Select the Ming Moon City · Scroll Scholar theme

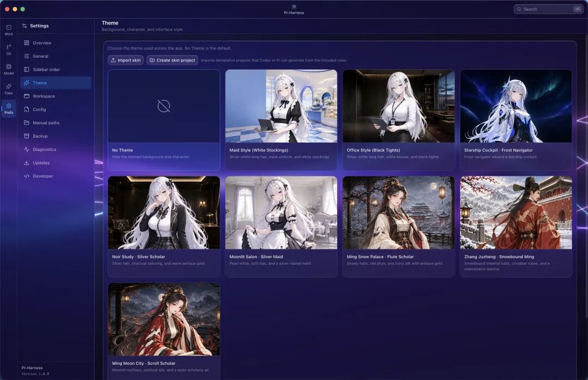coord(164,331)
